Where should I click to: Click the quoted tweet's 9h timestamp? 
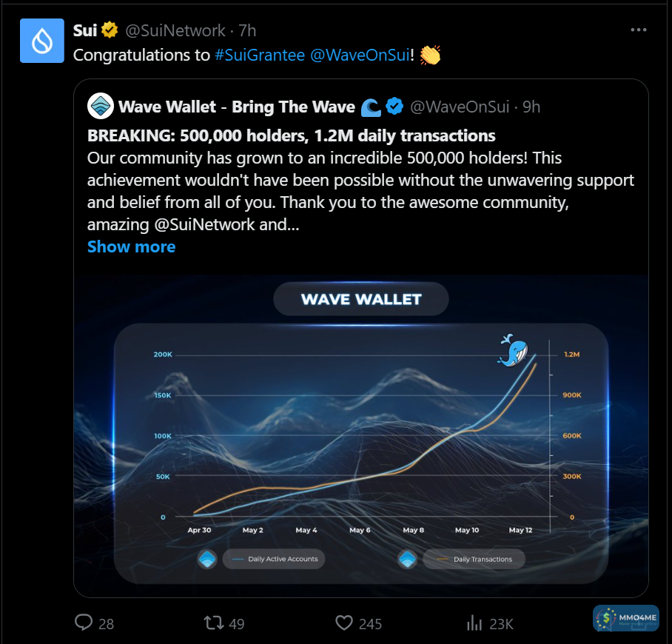(531, 107)
